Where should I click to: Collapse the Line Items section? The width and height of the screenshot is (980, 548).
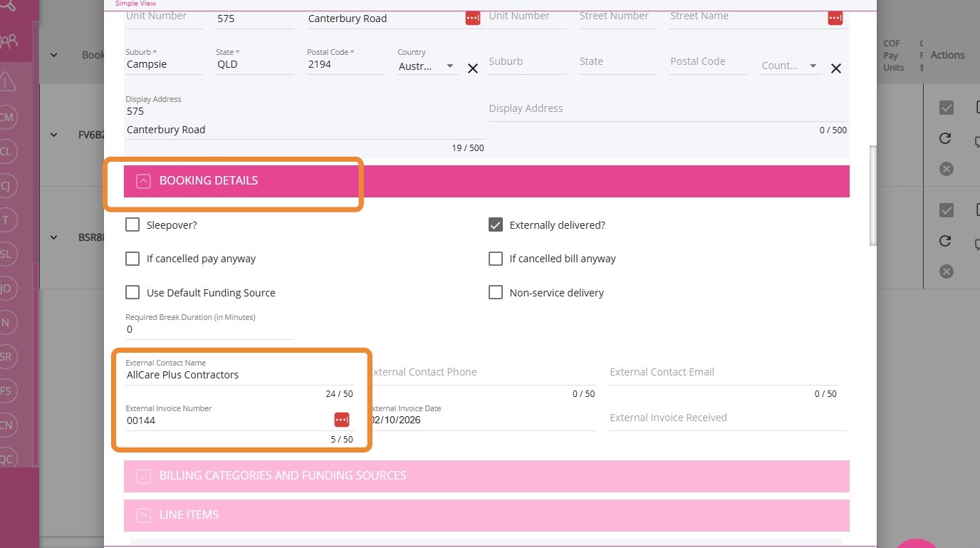[144, 515]
